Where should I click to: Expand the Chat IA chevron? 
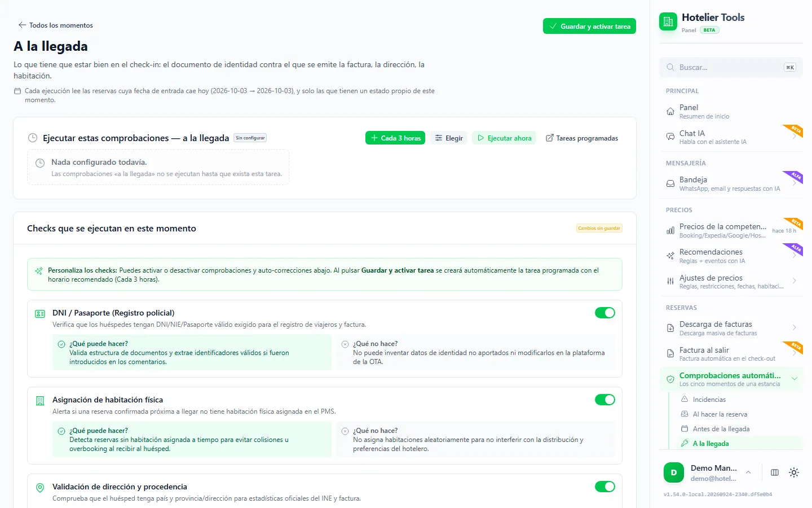click(x=794, y=137)
